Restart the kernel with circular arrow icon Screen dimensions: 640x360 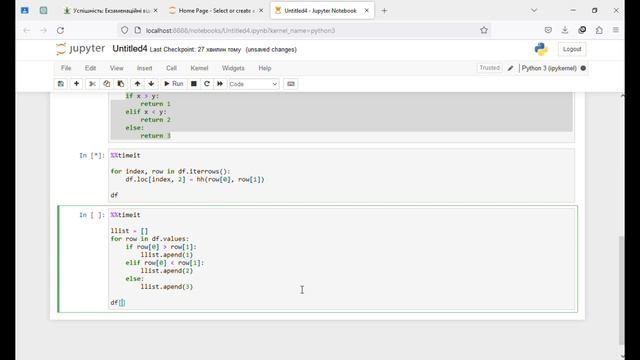click(x=207, y=84)
